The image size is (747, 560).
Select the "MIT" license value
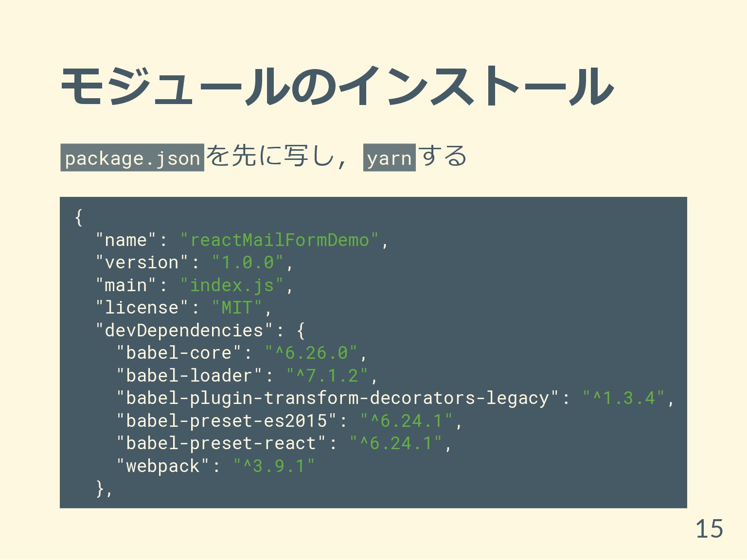pyautogui.click(x=237, y=308)
